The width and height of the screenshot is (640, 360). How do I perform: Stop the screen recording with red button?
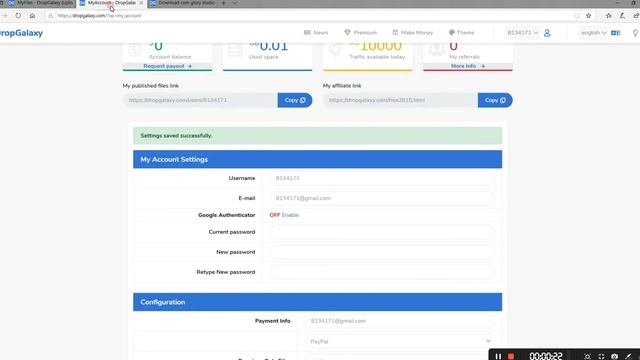(x=511, y=356)
